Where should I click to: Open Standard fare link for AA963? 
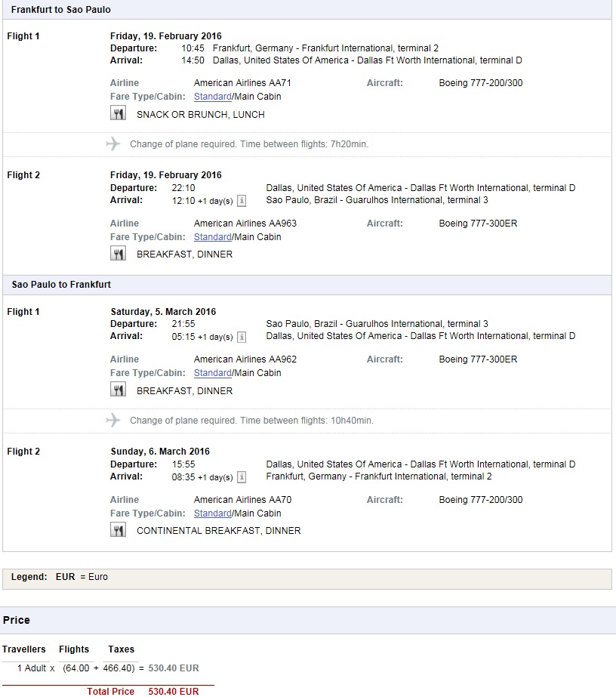(x=212, y=237)
